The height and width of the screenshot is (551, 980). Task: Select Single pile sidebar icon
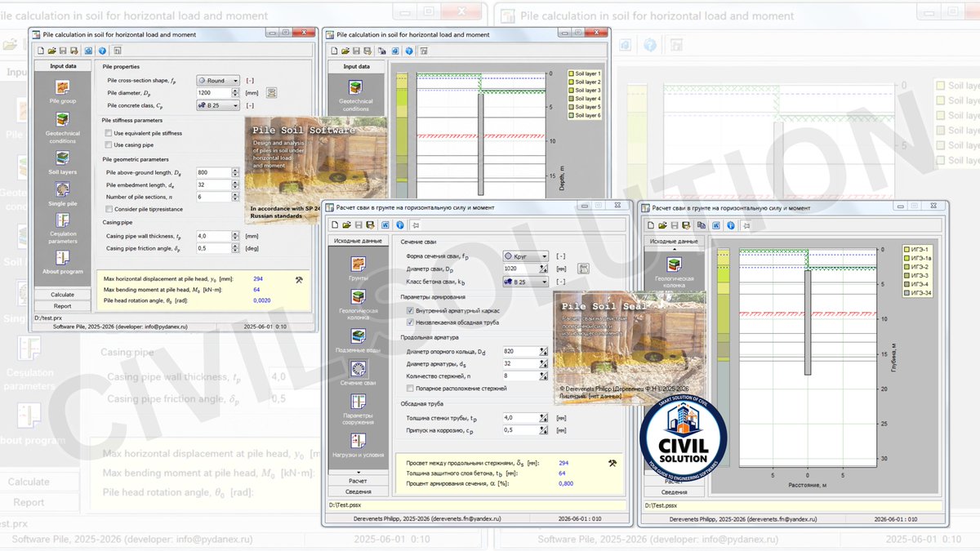click(62, 189)
